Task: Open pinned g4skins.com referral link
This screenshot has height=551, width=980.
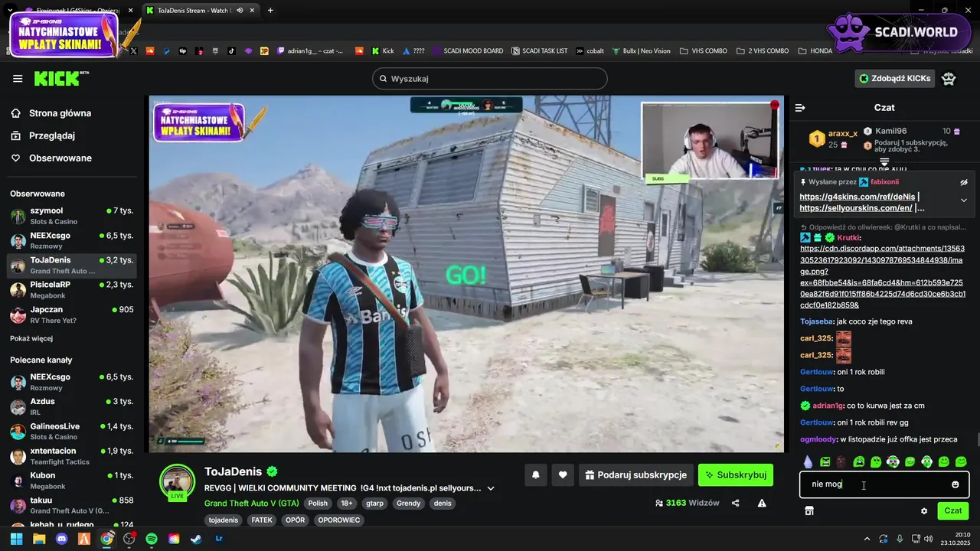Action: (857, 197)
